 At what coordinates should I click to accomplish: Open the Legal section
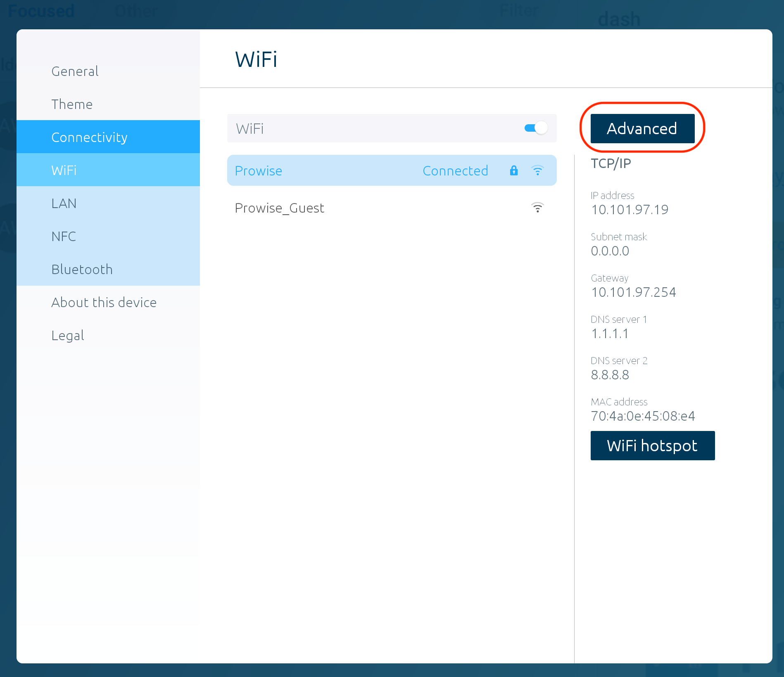click(x=67, y=335)
